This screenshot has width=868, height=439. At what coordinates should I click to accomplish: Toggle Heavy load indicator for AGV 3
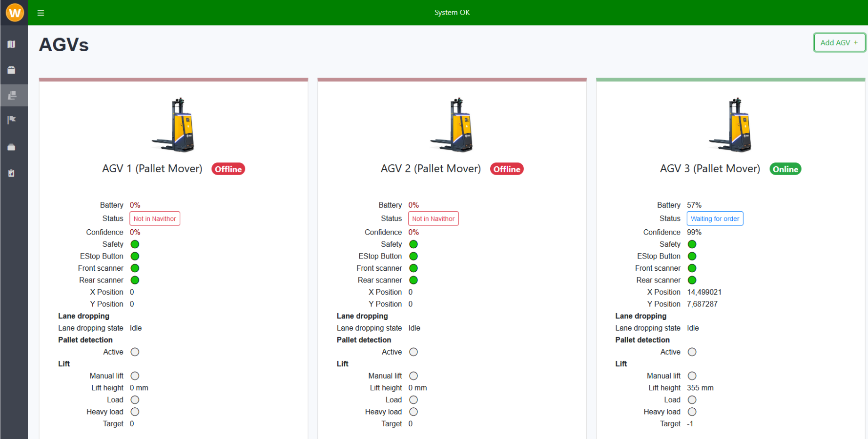pyautogui.click(x=692, y=412)
